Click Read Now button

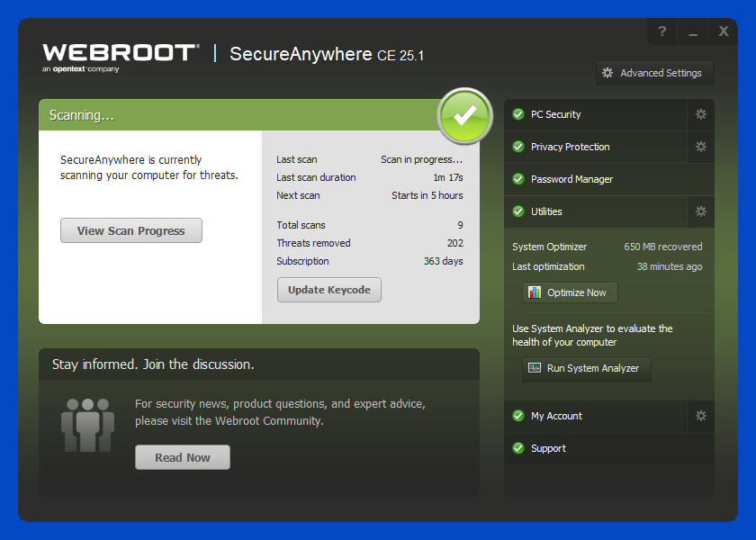(183, 457)
